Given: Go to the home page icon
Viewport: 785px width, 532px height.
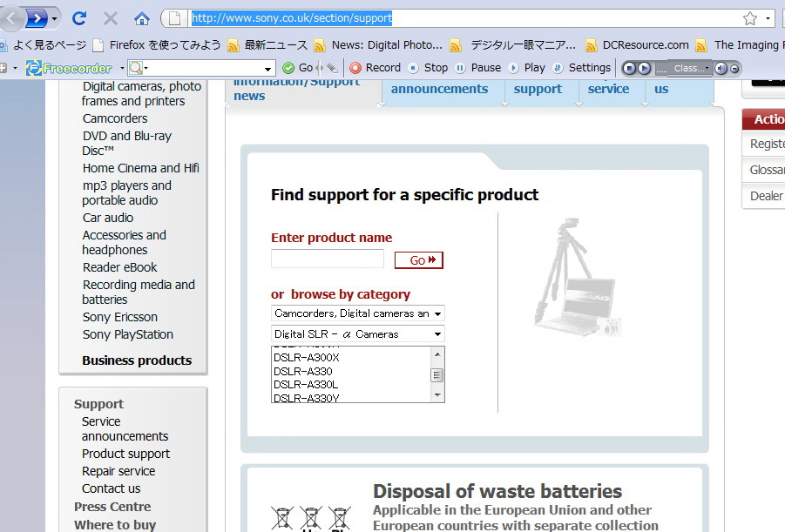Looking at the screenshot, I should [142, 19].
